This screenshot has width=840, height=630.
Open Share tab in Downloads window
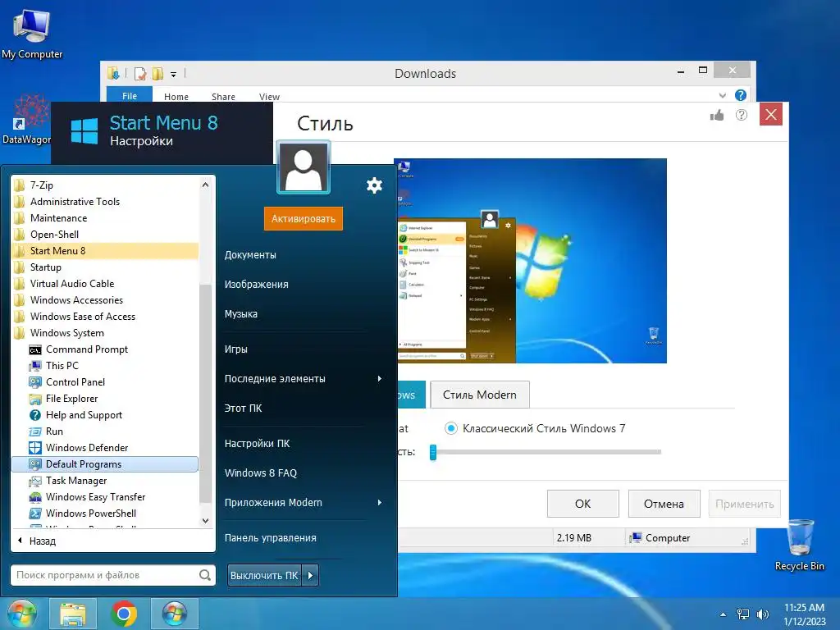click(223, 97)
